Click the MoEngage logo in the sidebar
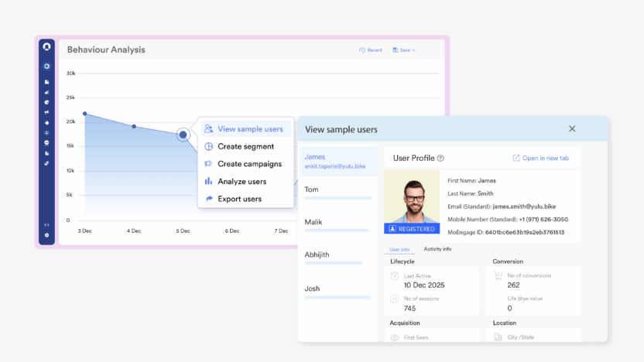The image size is (644, 362). pos(46,47)
